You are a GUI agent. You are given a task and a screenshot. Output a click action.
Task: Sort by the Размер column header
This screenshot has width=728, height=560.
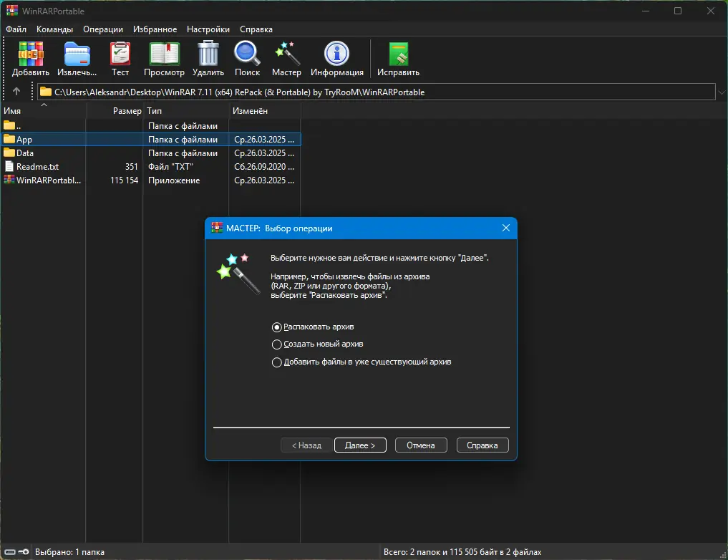pyautogui.click(x=115, y=111)
